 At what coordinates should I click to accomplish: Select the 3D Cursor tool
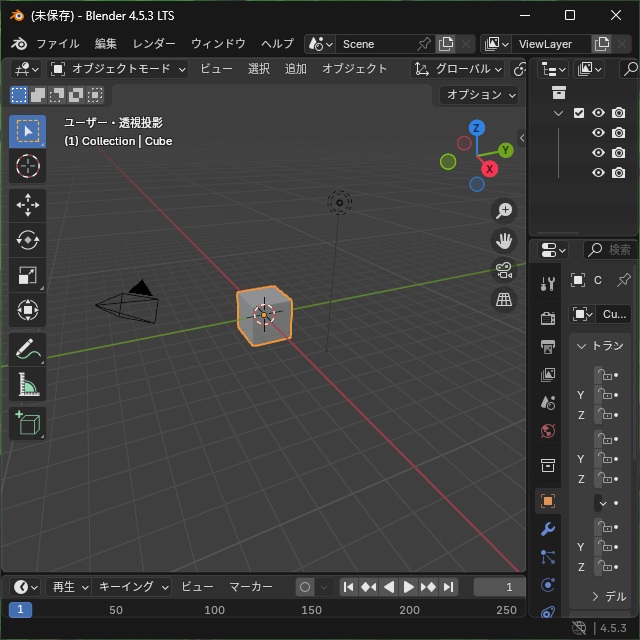27,166
